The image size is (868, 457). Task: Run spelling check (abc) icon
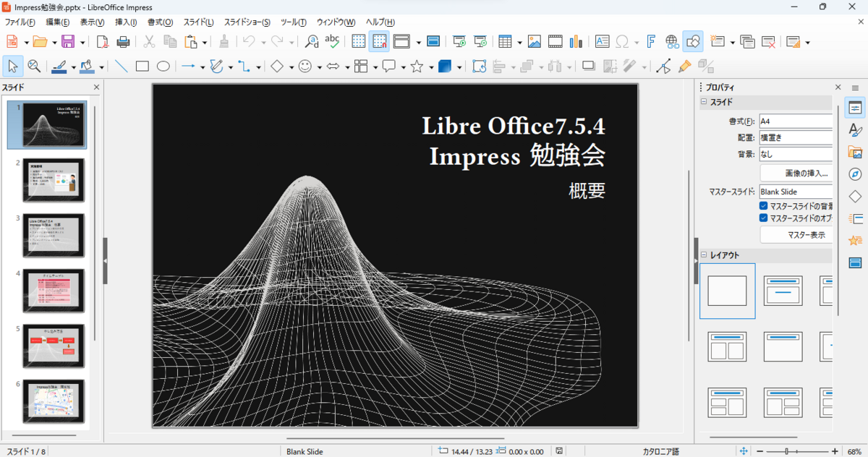pos(332,41)
